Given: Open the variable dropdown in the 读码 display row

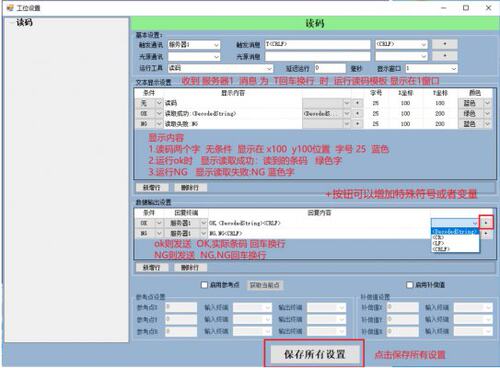Looking at the screenshot, I should [326, 103].
